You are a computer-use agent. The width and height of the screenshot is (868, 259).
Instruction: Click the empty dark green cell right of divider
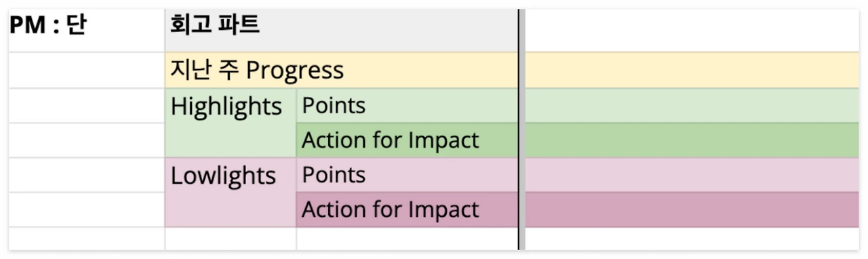(x=692, y=140)
